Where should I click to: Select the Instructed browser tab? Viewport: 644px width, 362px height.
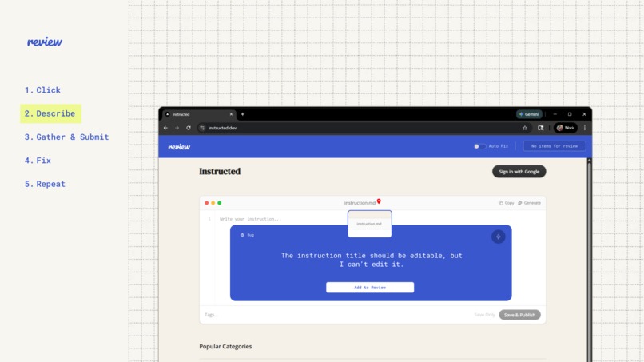coord(199,114)
